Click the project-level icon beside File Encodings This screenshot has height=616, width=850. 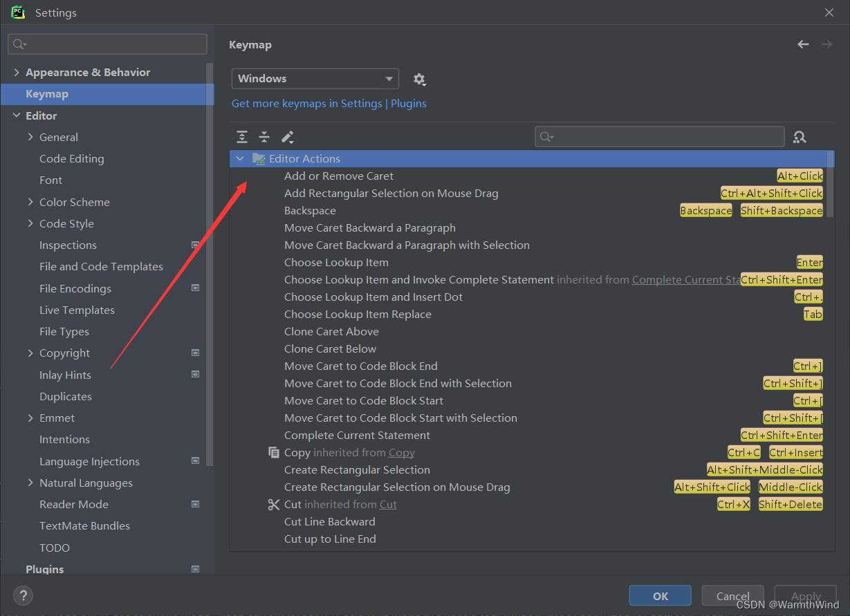coord(195,288)
